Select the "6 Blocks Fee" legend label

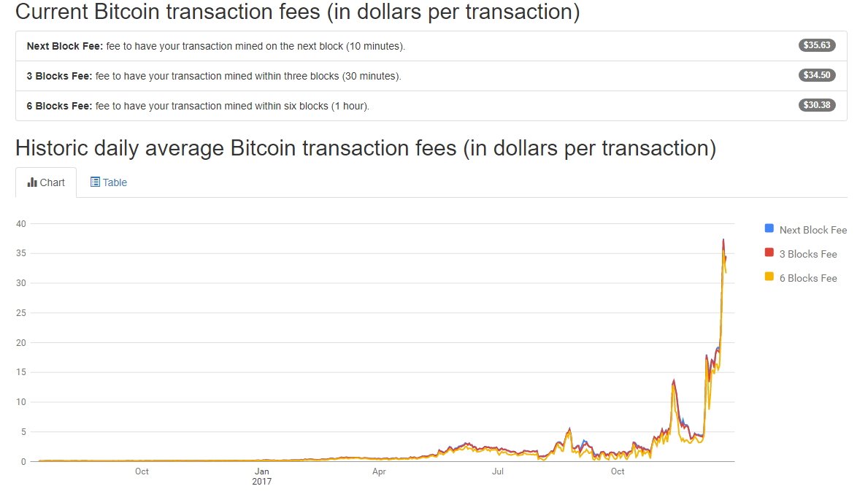[x=808, y=278]
